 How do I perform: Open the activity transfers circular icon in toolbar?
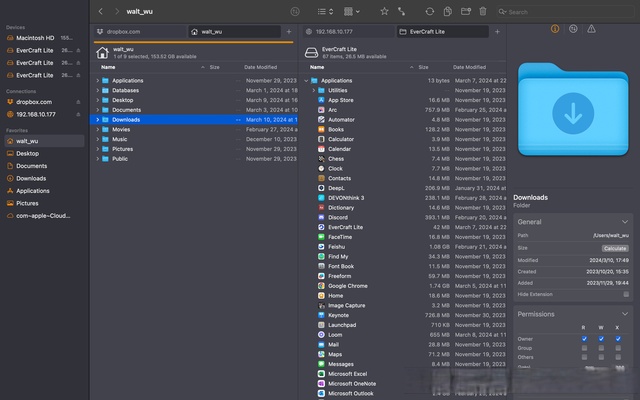295,11
